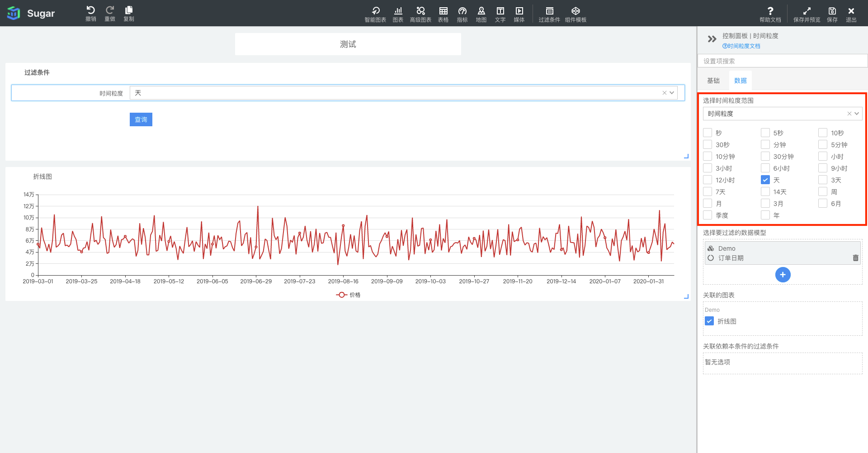Switch to the 数据 tab
The image size is (868, 453).
click(741, 81)
